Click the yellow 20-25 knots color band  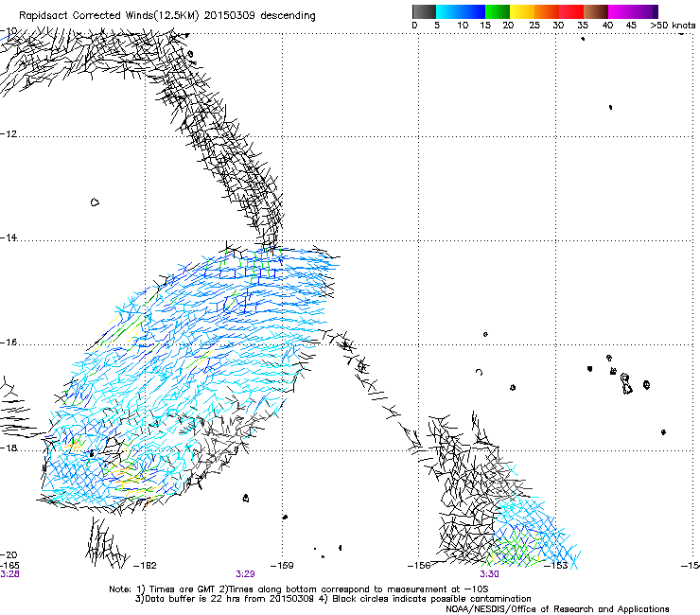(522, 11)
